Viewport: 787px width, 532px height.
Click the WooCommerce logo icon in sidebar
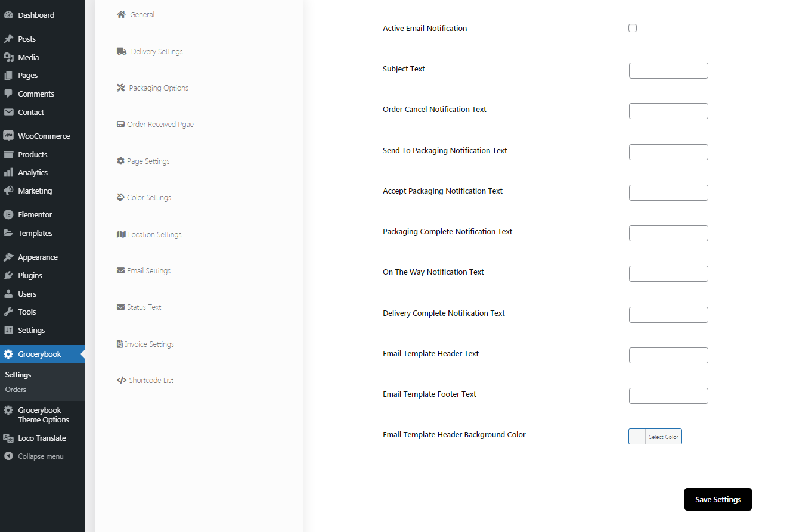click(8, 136)
